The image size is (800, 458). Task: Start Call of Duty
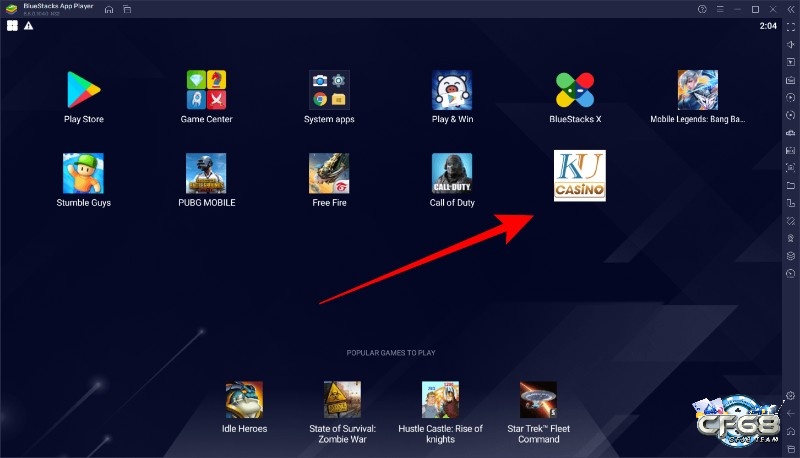452,173
